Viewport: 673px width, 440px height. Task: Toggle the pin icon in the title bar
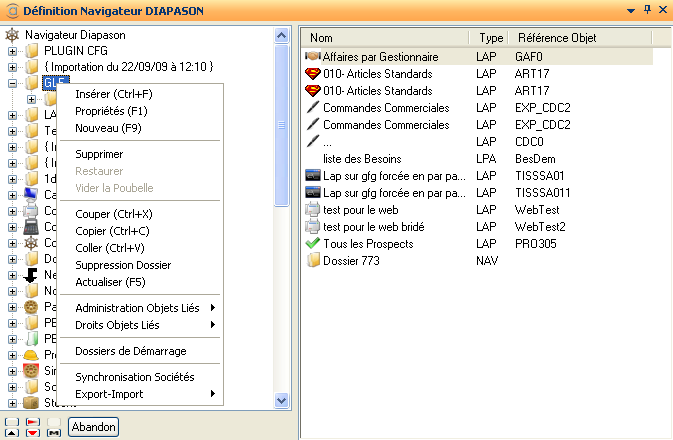pos(648,9)
